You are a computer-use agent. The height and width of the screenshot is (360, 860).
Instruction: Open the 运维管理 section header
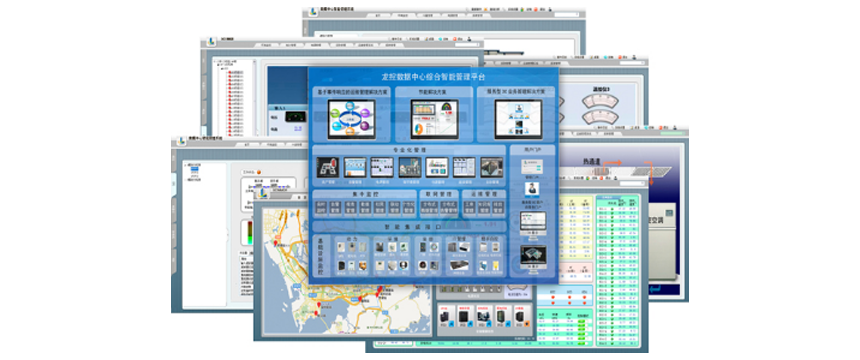(483, 194)
